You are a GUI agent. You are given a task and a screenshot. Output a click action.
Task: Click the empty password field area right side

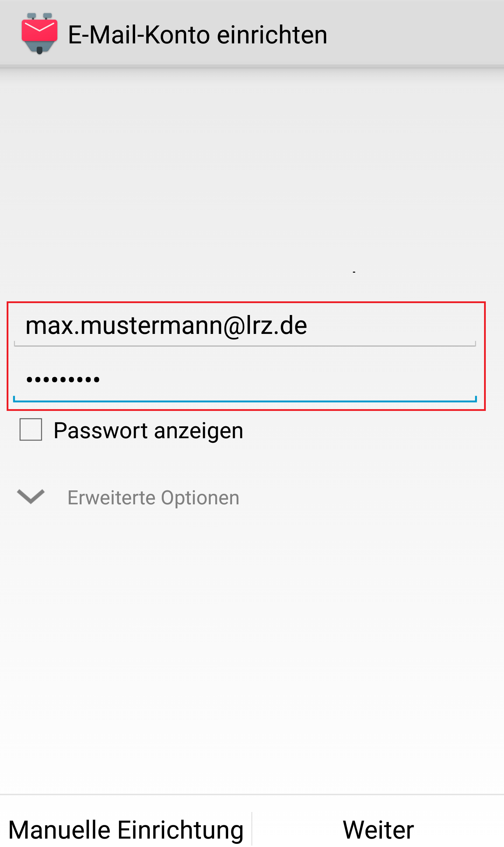coord(350,380)
